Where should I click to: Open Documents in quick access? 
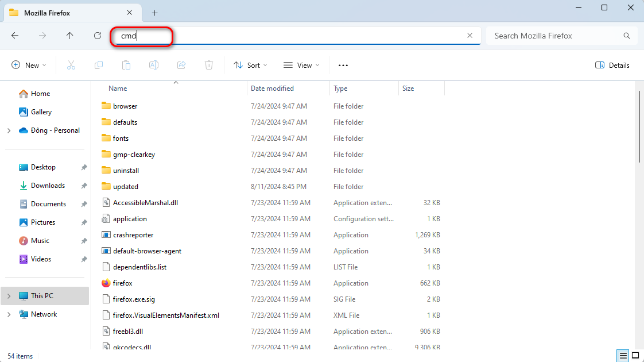tap(48, 204)
